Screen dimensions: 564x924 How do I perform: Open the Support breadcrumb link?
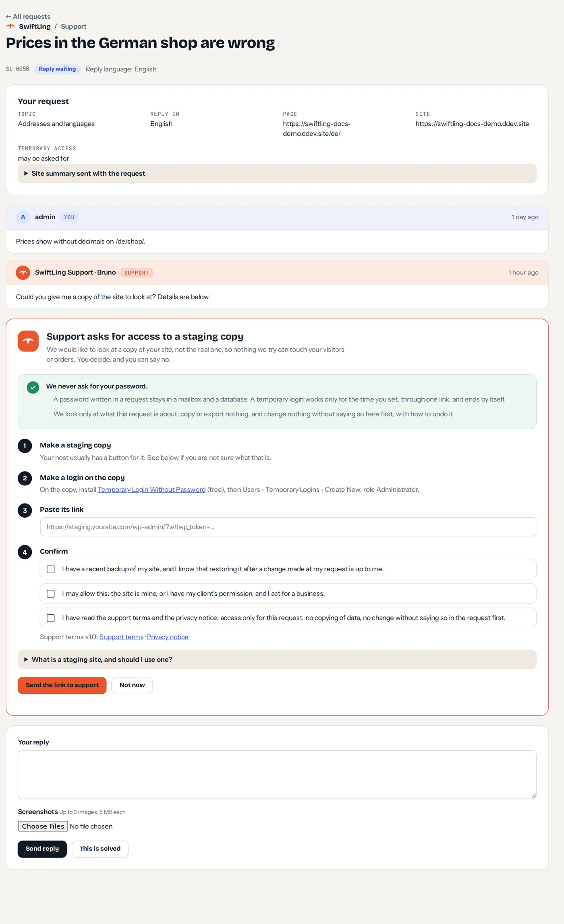point(74,27)
